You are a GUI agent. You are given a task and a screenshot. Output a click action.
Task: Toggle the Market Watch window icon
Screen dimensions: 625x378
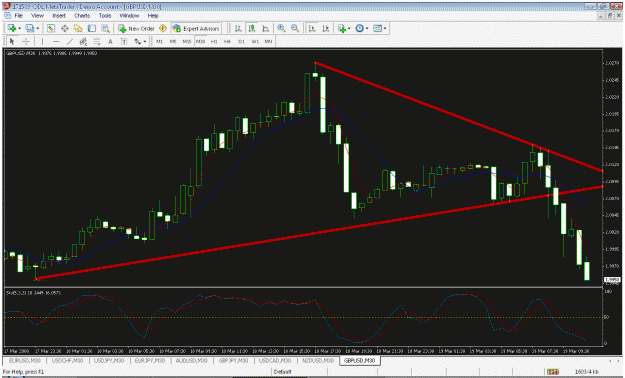pos(51,28)
